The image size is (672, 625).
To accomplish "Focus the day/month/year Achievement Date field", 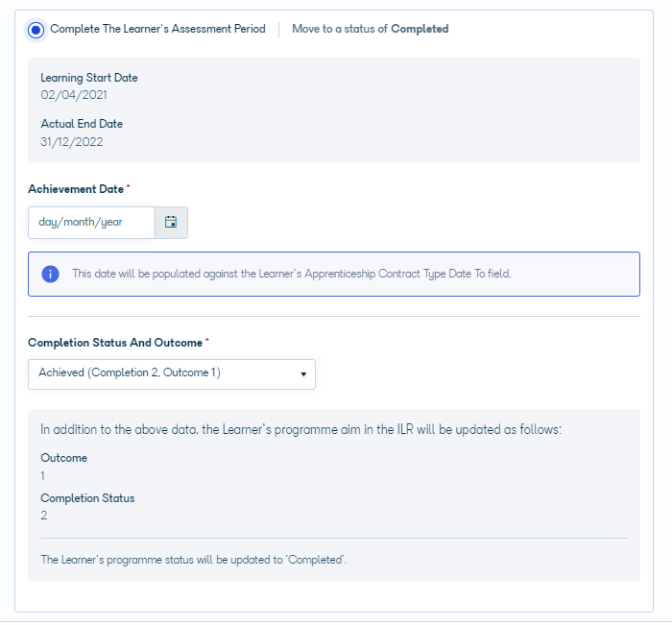I will click(91, 222).
